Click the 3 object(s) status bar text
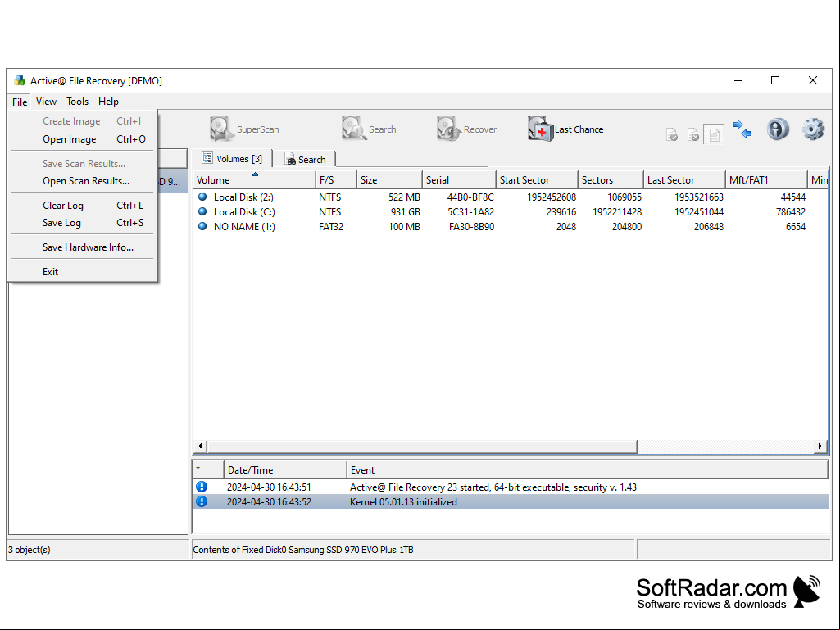The image size is (840, 630). tap(29, 549)
